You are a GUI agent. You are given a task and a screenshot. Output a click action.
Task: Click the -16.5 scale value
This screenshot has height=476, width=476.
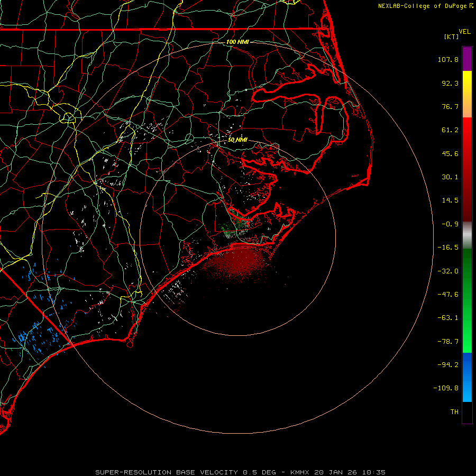pyautogui.click(x=448, y=248)
